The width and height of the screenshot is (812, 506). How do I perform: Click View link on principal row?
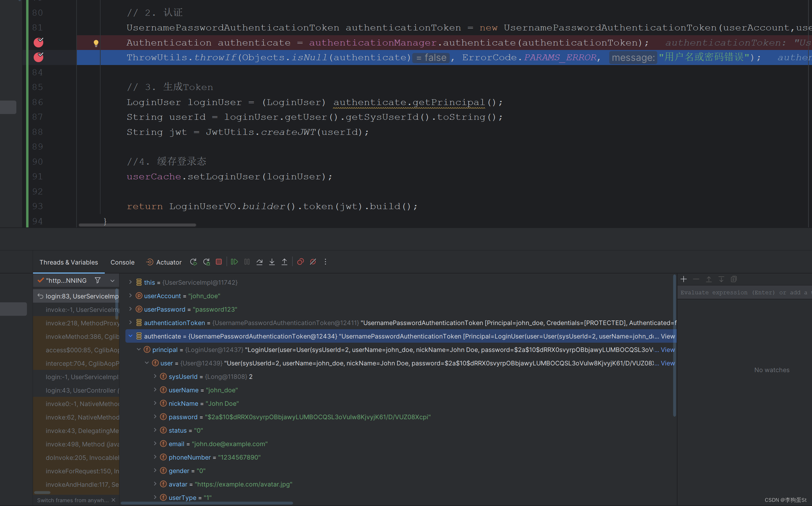(668, 350)
